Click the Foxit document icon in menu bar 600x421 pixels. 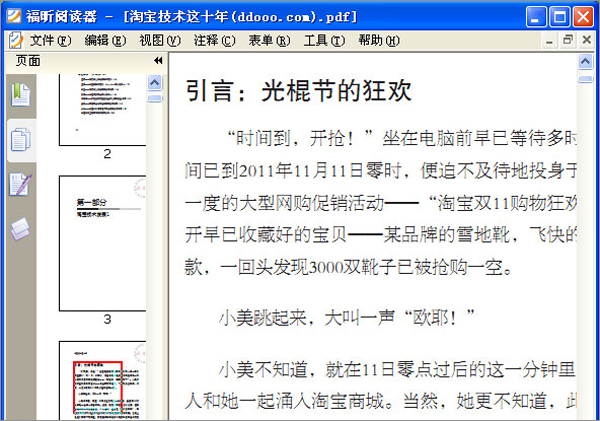15,40
